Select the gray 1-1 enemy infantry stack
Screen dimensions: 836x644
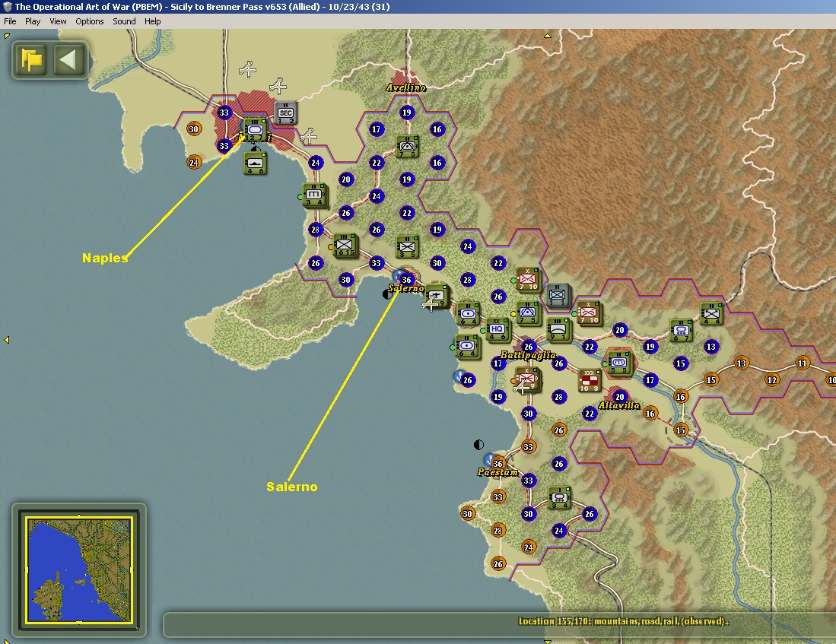coord(558,296)
